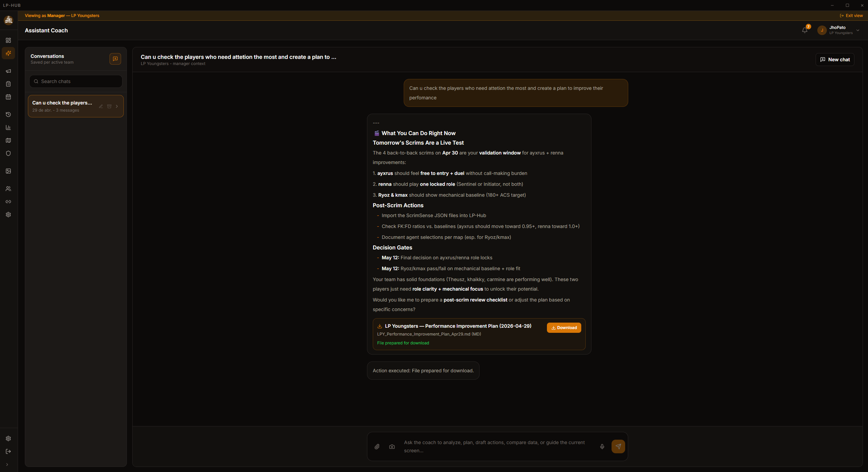Screen dimensions: 868x472
Task: Click the 'Decision Gates' heading
Action: (x=393, y=248)
